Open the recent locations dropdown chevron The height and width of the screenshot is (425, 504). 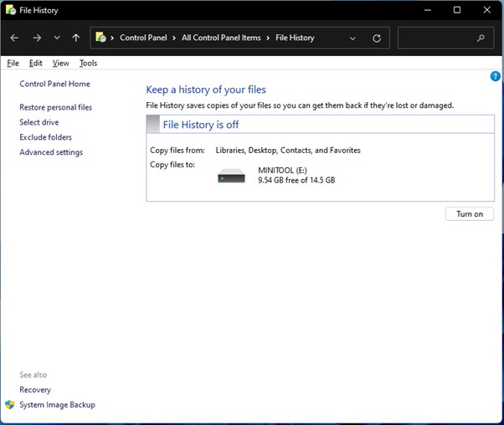[x=57, y=38]
